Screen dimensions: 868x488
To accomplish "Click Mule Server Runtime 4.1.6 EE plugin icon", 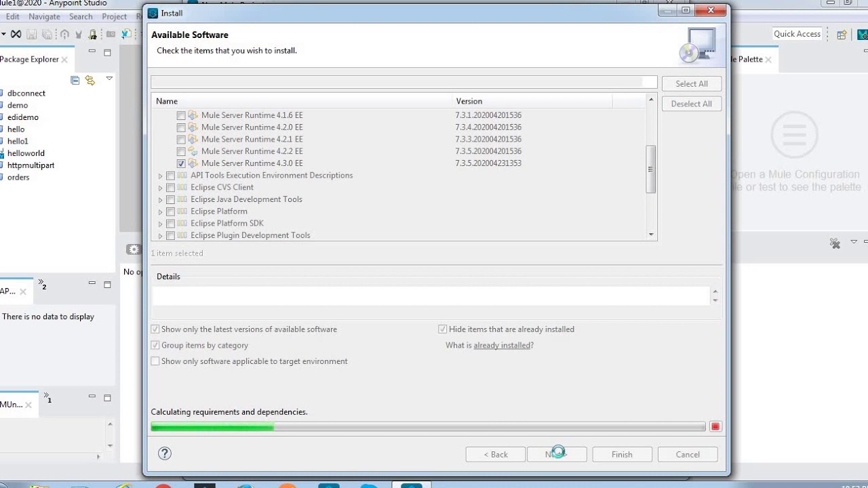I will point(193,115).
